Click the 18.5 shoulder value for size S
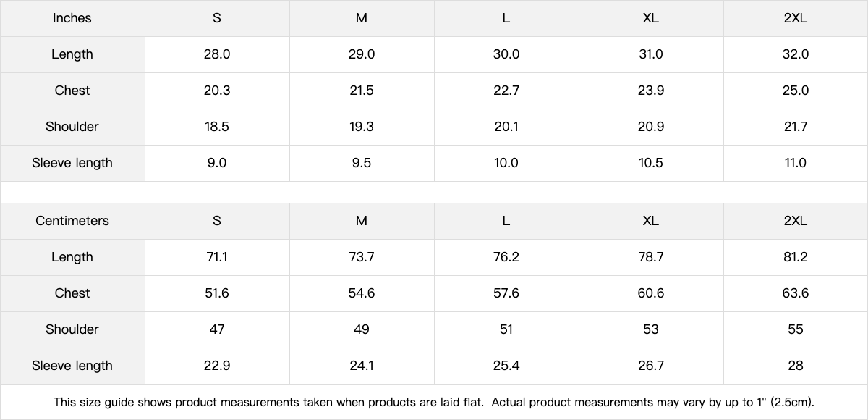This screenshot has height=420, width=868. point(217,127)
